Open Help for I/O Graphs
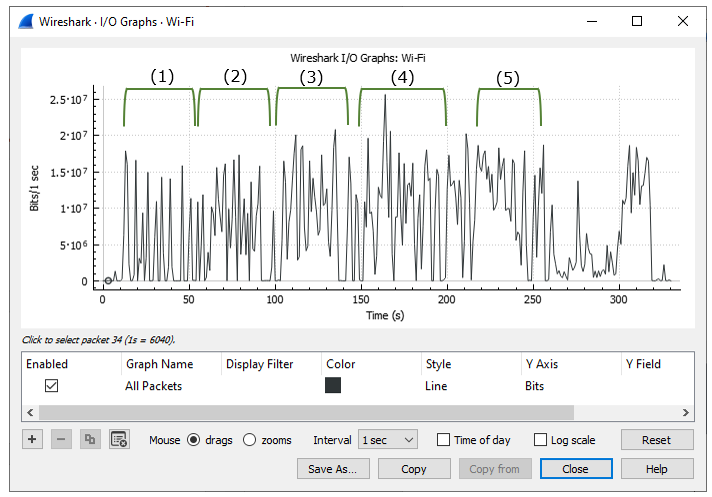The image size is (712, 497). coord(657,469)
